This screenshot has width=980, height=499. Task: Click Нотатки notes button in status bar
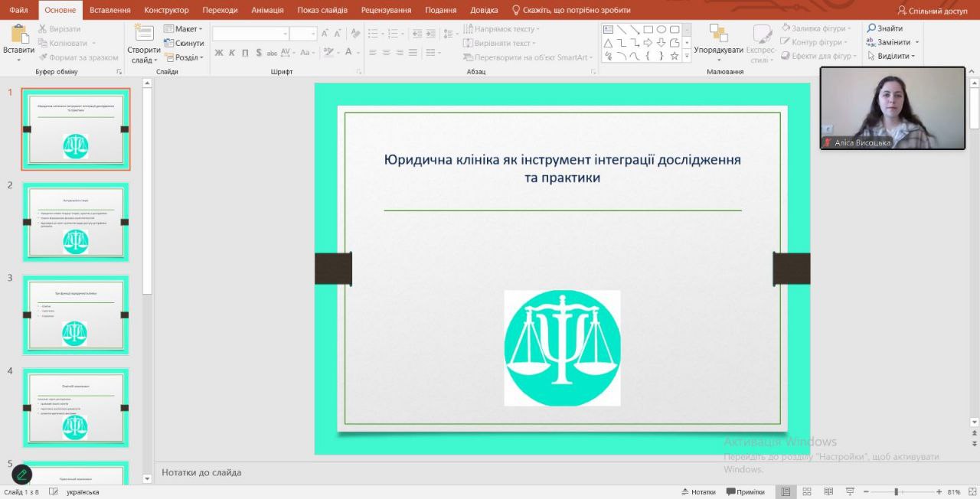[698, 491]
